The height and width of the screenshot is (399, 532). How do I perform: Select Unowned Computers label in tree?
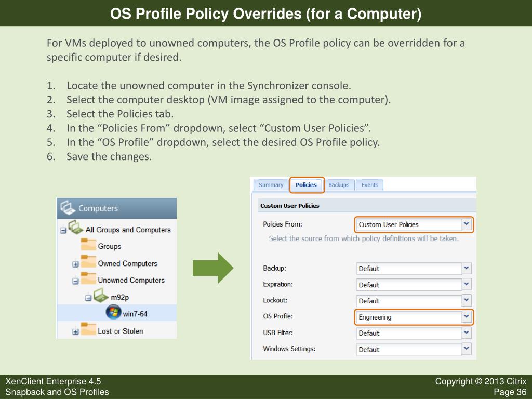pos(131,280)
